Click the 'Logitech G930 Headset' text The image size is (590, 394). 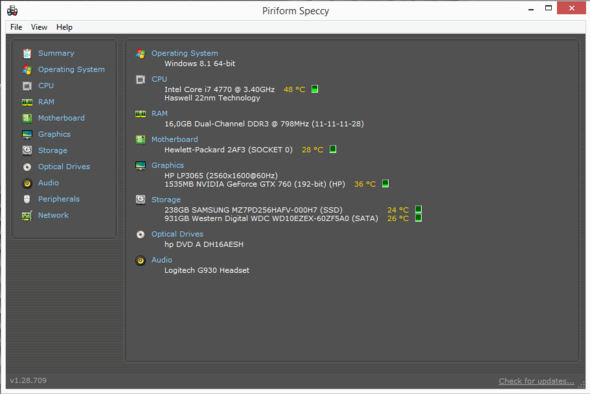207,271
